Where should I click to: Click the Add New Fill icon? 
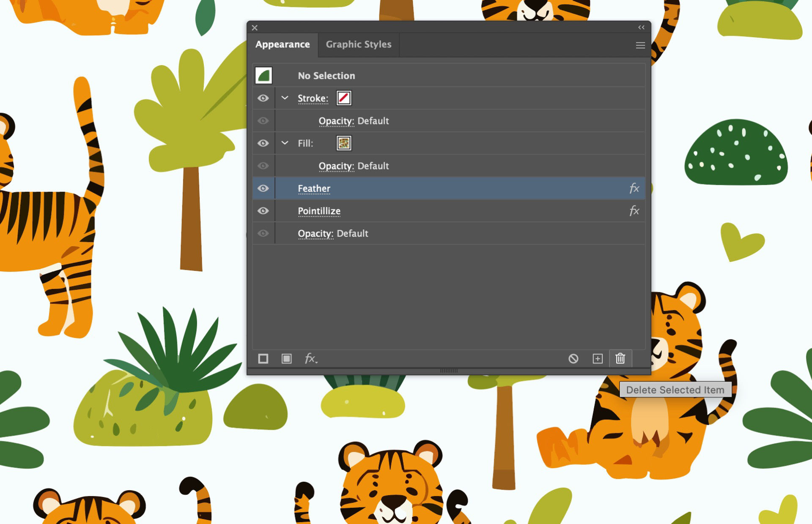point(287,358)
